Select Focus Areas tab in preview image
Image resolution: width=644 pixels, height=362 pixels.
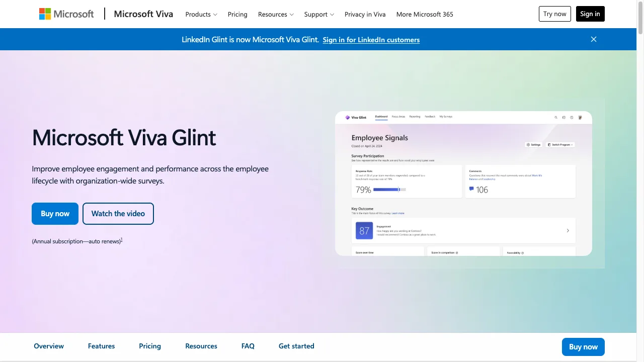tap(398, 117)
